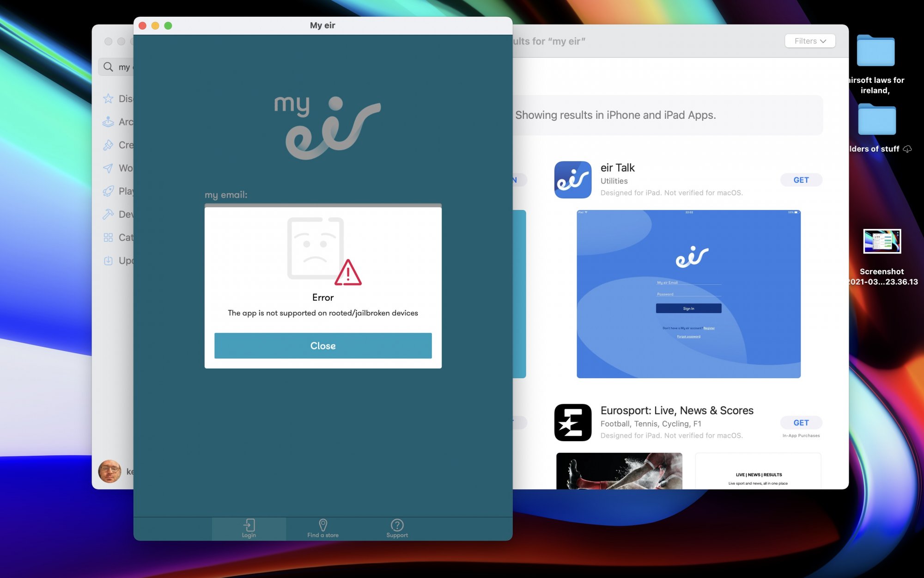Get the Eurosport app
Viewport: 924px width, 578px height.
pos(801,422)
